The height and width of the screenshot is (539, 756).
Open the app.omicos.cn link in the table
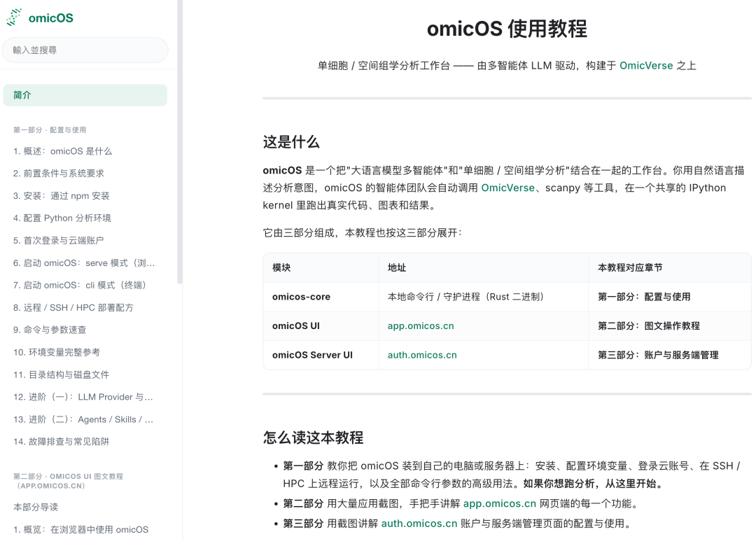click(x=421, y=326)
